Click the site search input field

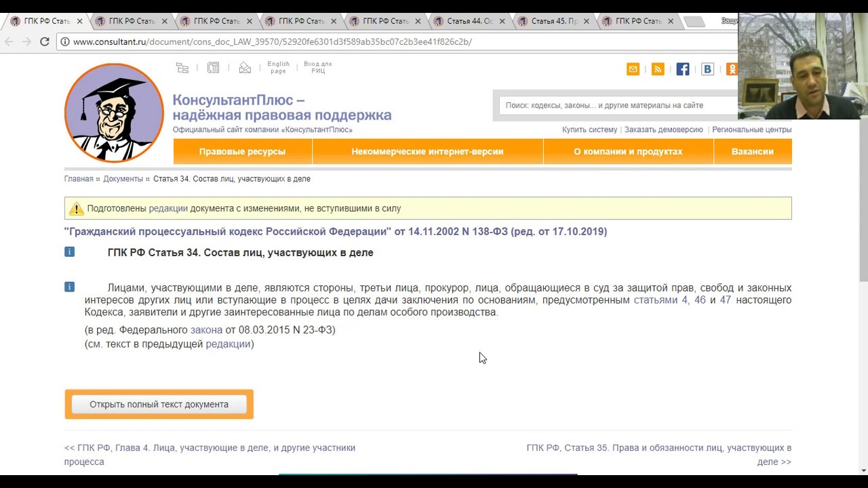pyautogui.click(x=618, y=105)
